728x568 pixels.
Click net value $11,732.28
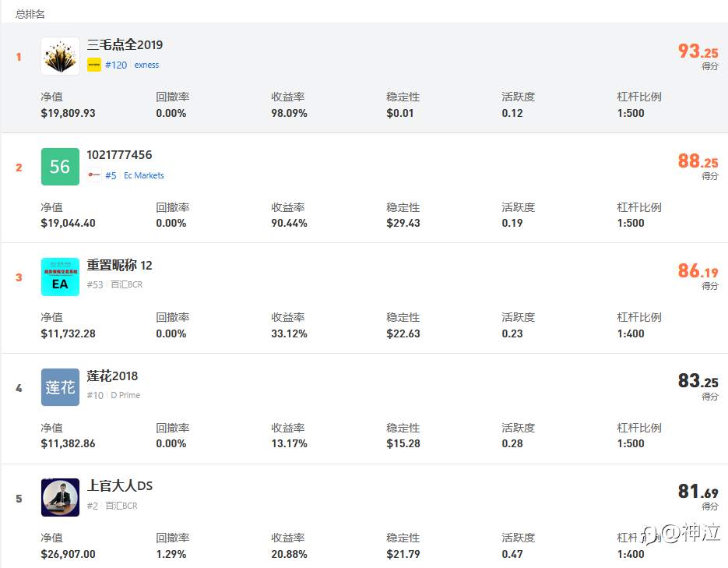[x=69, y=334]
